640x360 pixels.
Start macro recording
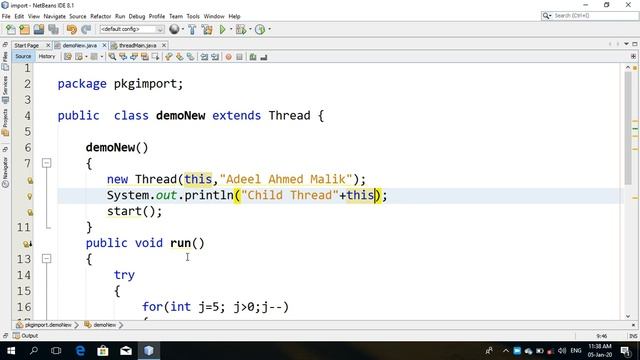(229, 57)
